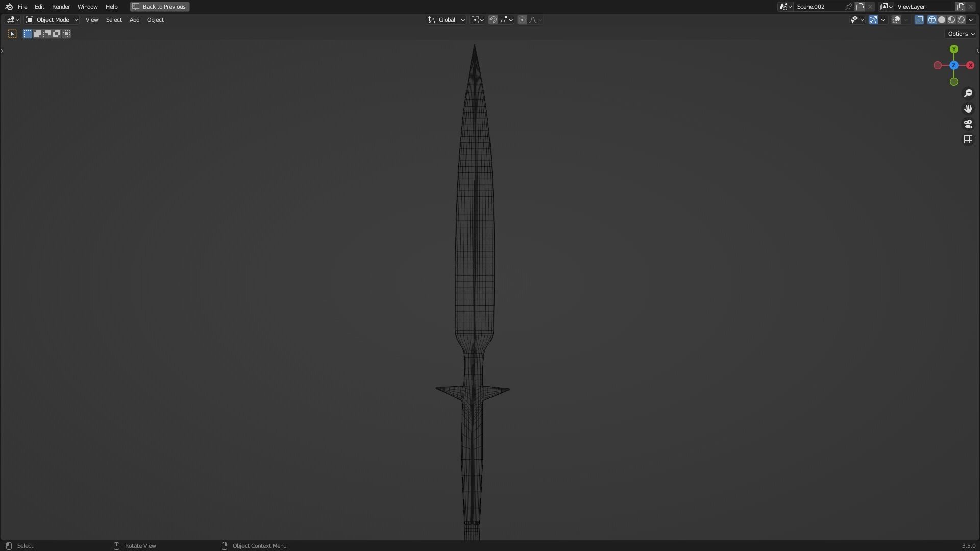The height and width of the screenshot is (551, 980).
Task: Choose Subtract selection mode
Action: (47, 34)
